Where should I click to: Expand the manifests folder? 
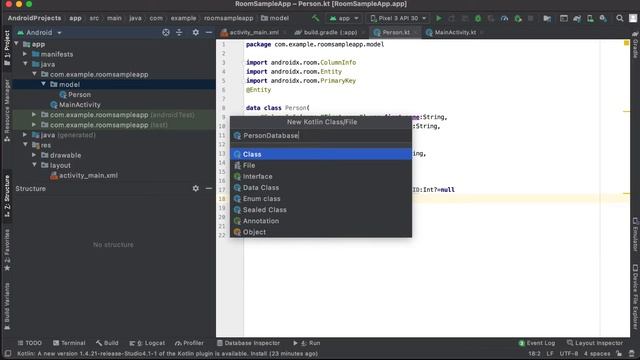[25, 54]
